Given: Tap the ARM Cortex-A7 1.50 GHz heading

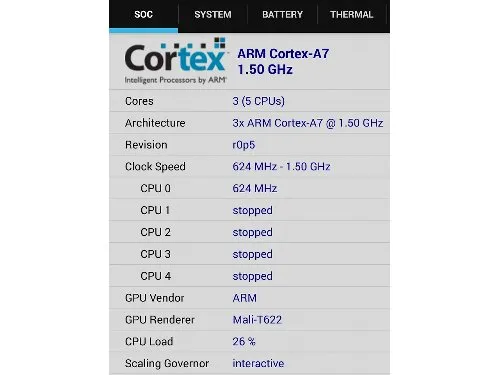Looking at the screenshot, I should pyautogui.click(x=283, y=61).
